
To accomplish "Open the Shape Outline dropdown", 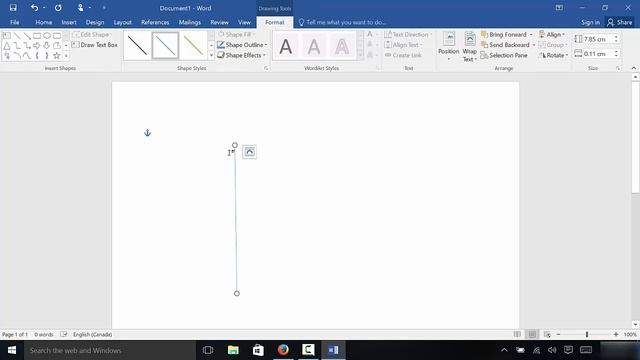I will (242, 45).
